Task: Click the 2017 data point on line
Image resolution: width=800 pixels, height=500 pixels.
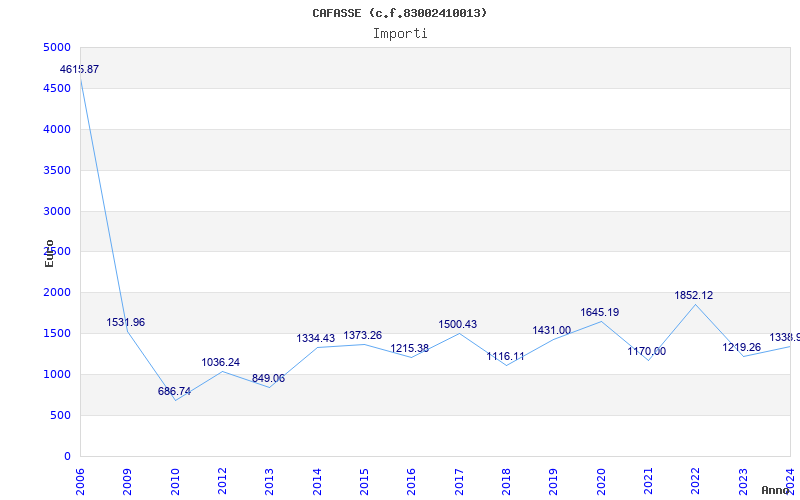Action: 459,333
